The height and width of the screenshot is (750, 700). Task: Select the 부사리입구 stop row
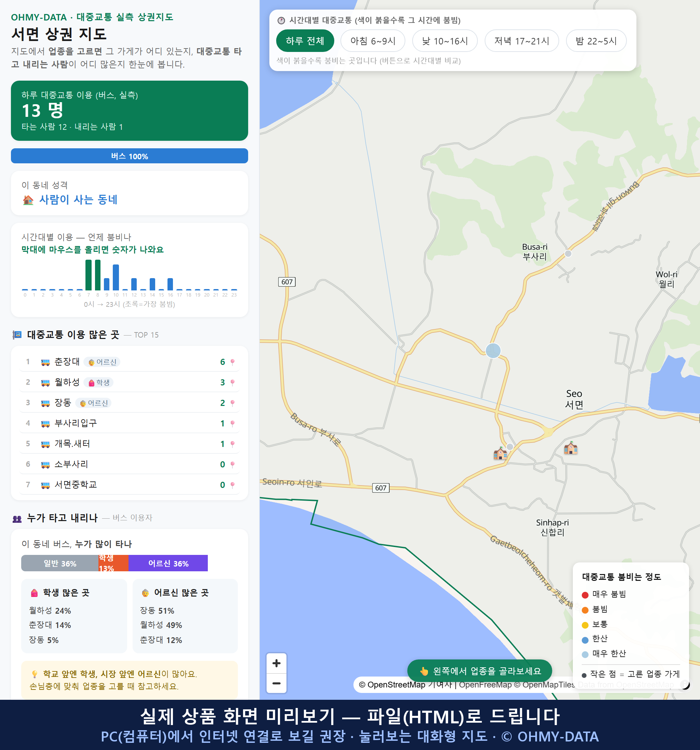[130, 423]
